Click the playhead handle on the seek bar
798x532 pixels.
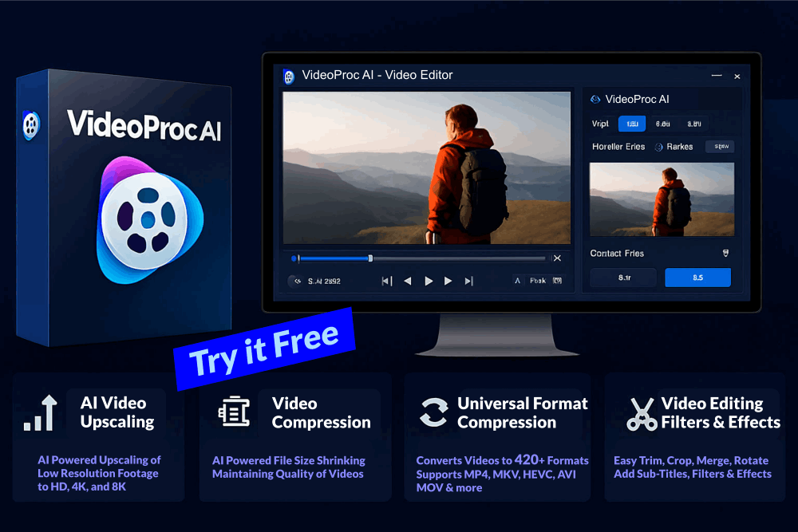point(370,258)
